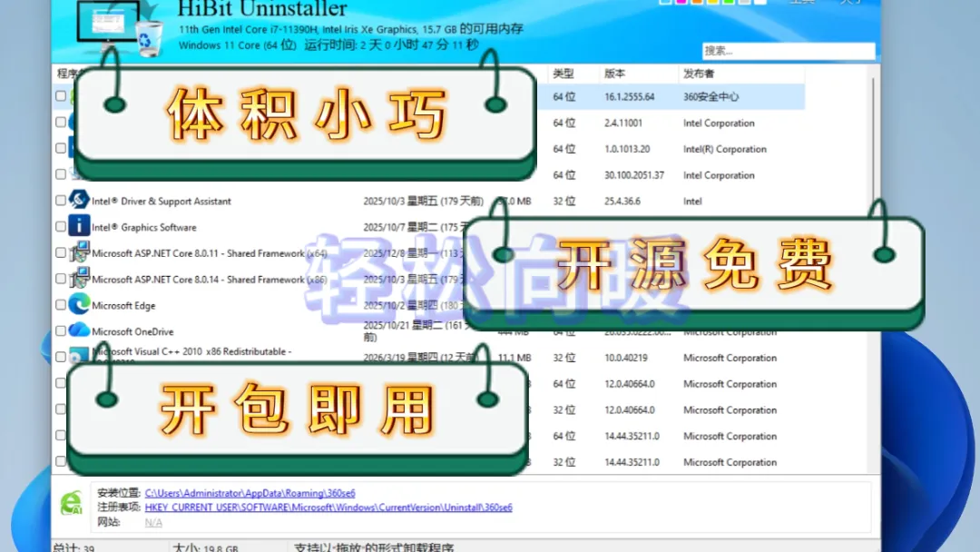The height and width of the screenshot is (552, 980).
Task: Click version cell 25.4.36.6
Action: coord(622,202)
